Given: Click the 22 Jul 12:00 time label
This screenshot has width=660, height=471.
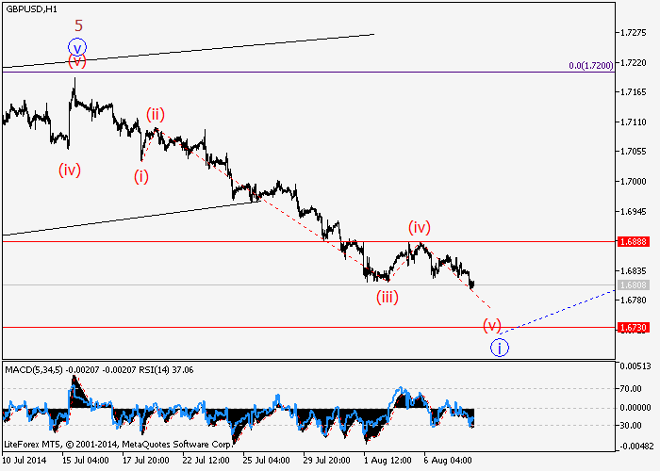Looking at the screenshot, I should coord(206,460).
